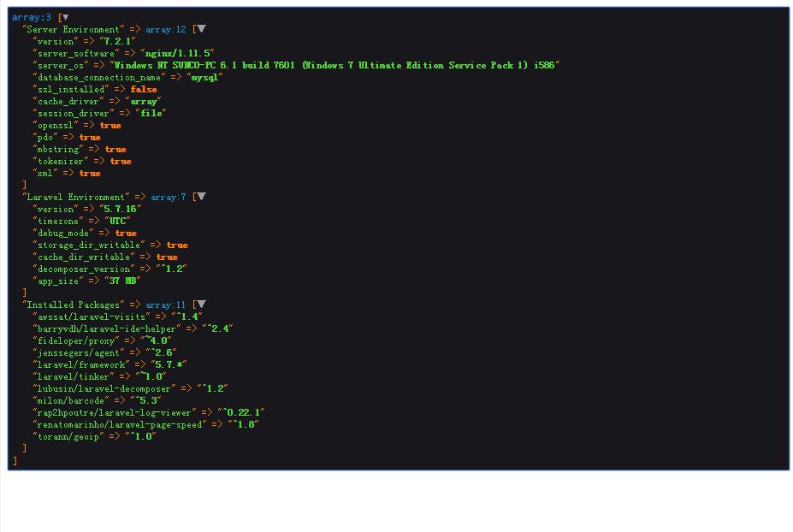Collapse the Installed Packages array
Image resolution: width=793 pixels, height=532 pixels.
(203, 304)
